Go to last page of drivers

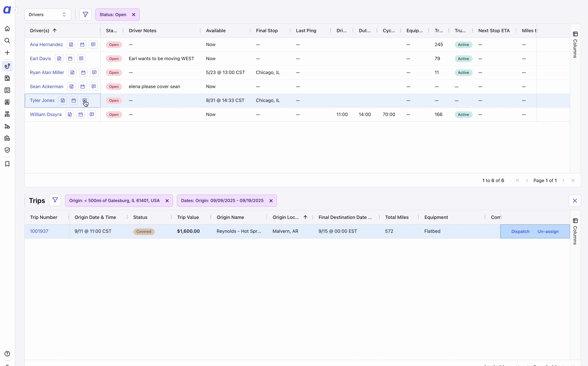click(573, 180)
